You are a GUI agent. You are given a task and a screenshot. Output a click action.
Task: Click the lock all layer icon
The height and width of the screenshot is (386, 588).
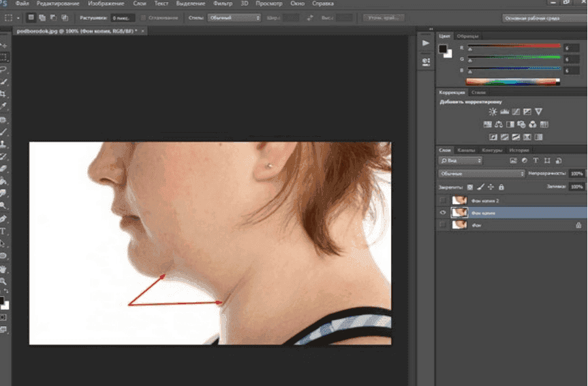[x=501, y=187]
